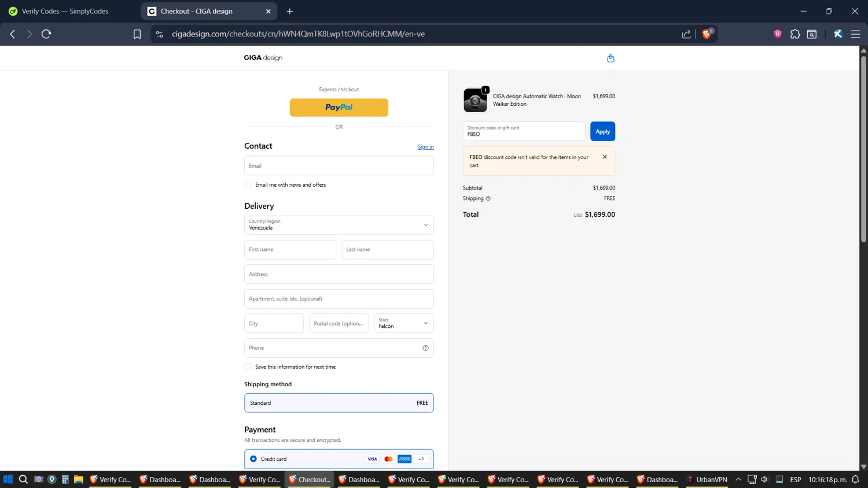The height and width of the screenshot is (488, 868).
Task: Click the volume icon in the system tray
Action: coord(764,479)
